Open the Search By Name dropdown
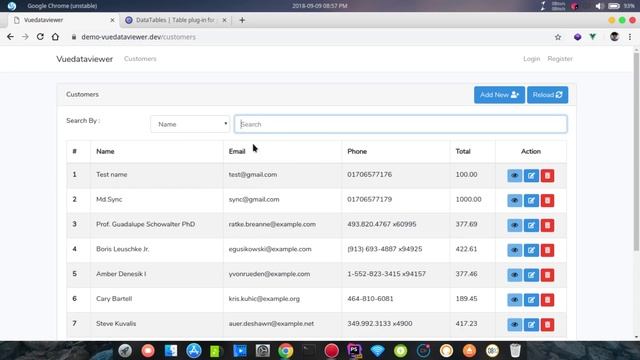The width and height of the screenshot is (640, 360). click(190, 124)
